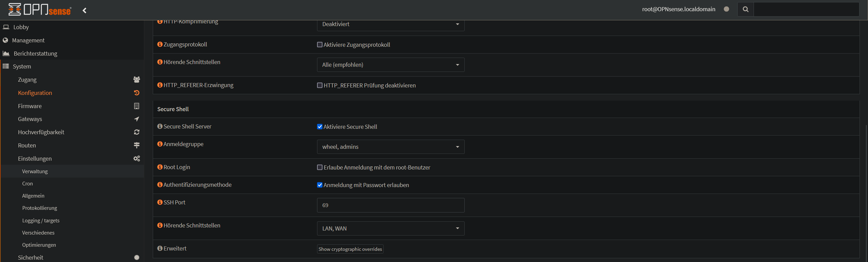Click the Firmware building icon
This screenshot has height=262, width=868.
(136, 106)
